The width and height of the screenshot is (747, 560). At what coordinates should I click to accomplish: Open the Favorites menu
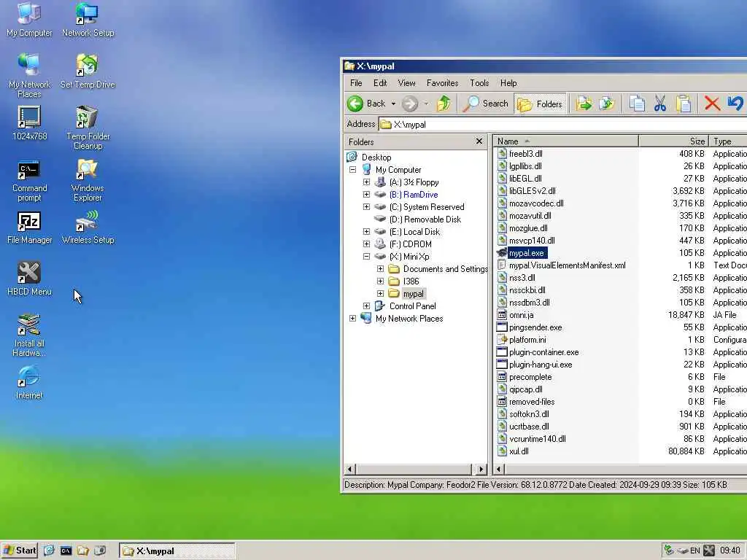point(443,83)
